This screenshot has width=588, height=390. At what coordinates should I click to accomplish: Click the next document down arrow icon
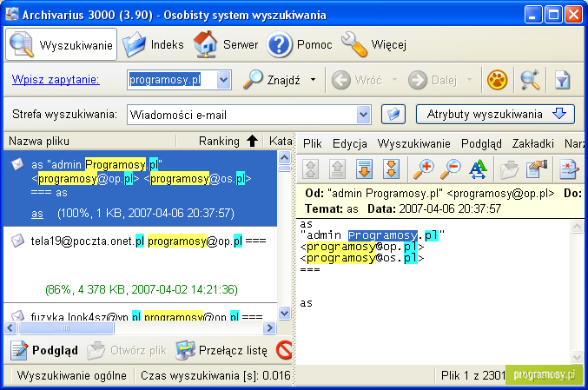364,169
